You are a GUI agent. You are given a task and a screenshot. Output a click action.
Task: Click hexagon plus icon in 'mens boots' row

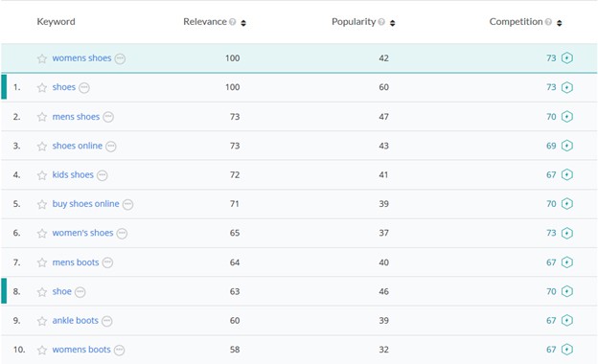pyautogui.click(x=567, y=262)
